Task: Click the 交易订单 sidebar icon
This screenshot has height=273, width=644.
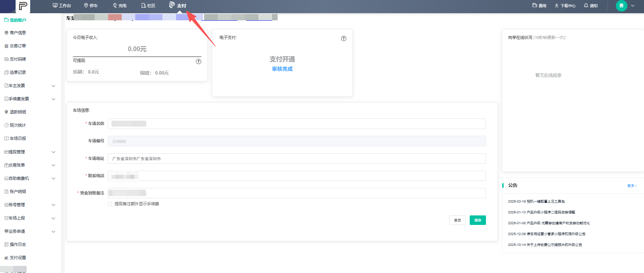Action: point(6,46)
